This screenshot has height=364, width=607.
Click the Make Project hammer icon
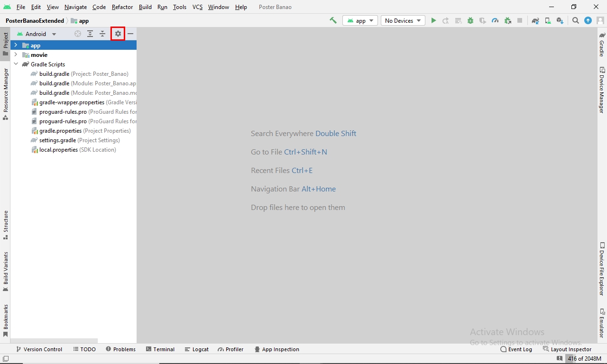pos(333,20)
